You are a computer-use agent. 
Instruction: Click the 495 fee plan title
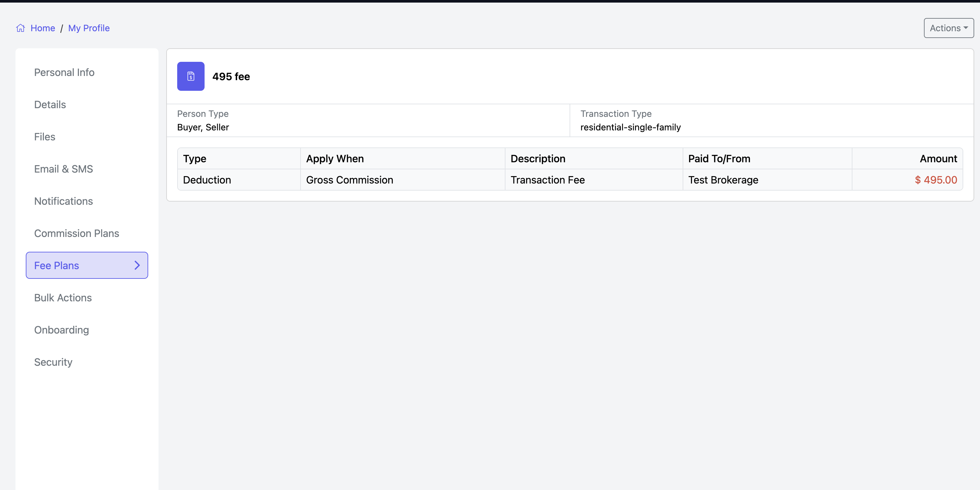click(x=231, y=76)
